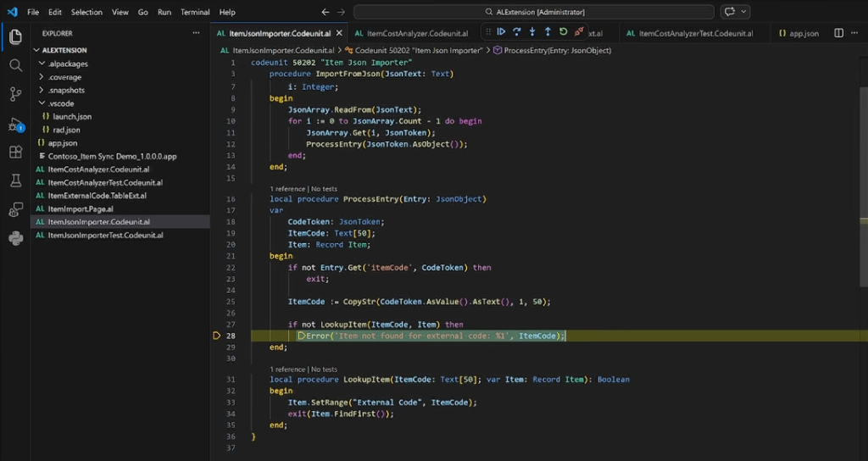Grab the debug toolbar drag handle
868x461 pixels.
pos(487,32)
